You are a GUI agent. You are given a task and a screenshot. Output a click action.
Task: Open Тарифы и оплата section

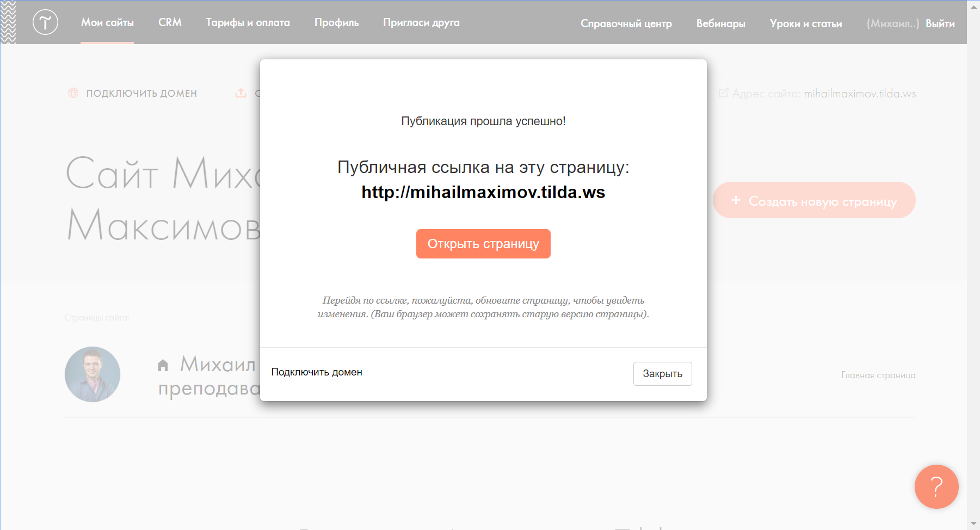[248, 23]
